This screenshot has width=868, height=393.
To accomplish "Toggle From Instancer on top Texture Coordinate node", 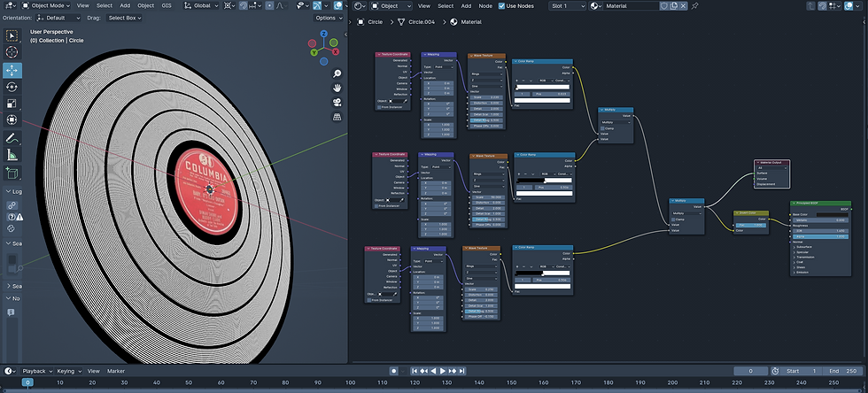I will click(x=377, y=107).
